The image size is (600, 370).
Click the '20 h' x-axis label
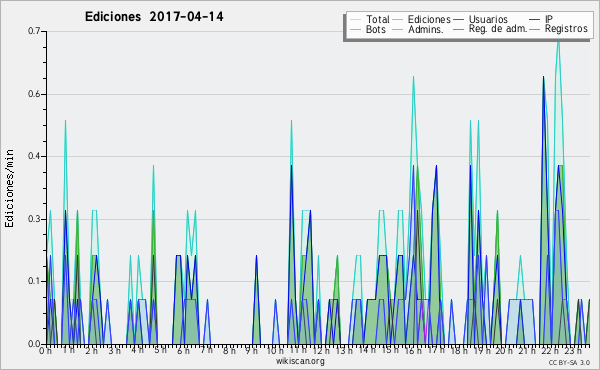[x=504, y=350]
